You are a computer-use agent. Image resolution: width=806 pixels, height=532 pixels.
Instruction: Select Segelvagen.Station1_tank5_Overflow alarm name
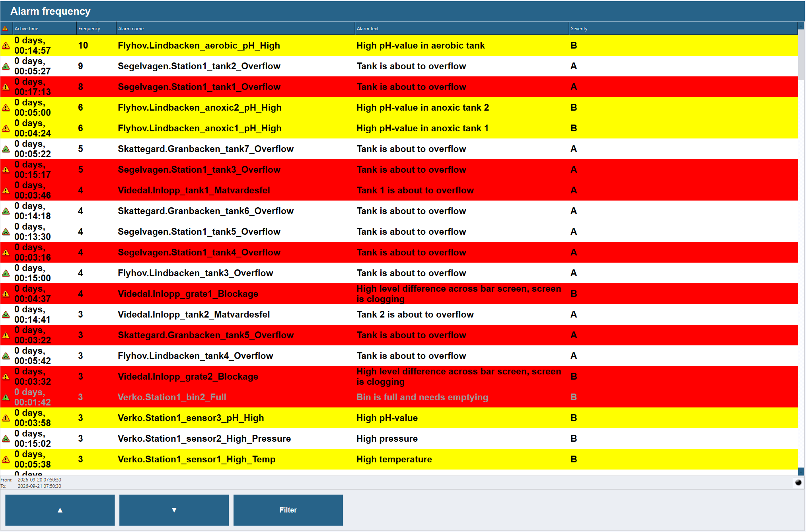coord(199,232)
